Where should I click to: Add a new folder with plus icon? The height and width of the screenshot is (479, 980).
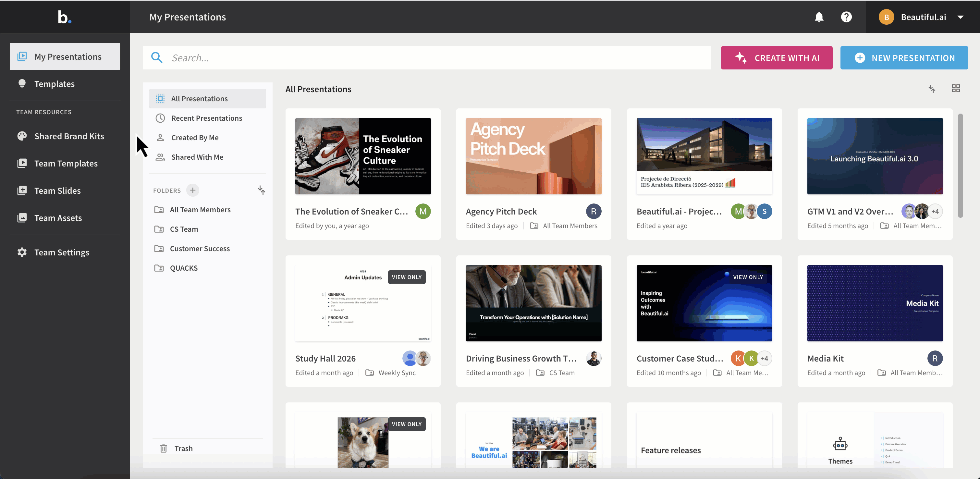click(193, 190)
